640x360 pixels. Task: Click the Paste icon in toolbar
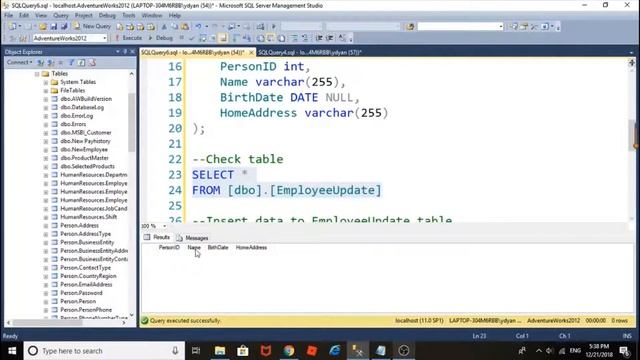(x=185, y=27)
